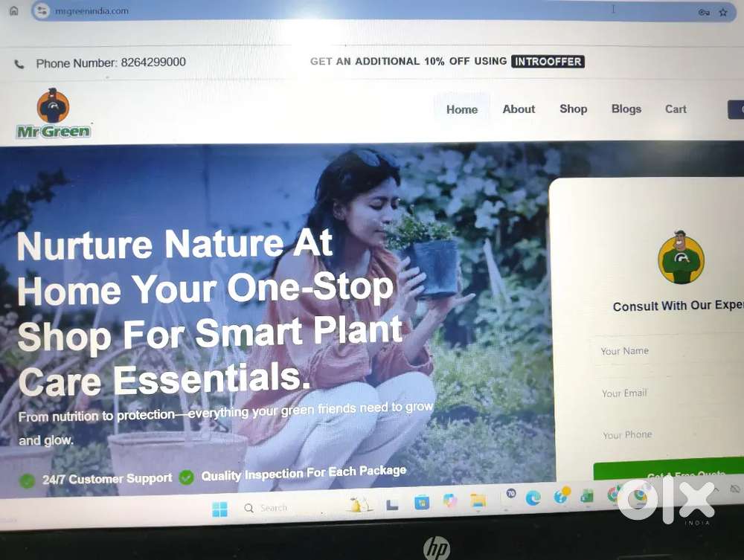The width and height of the screenshot is (744, 560).
Task: Open Copilot from the taskbar
Action: 449,501
